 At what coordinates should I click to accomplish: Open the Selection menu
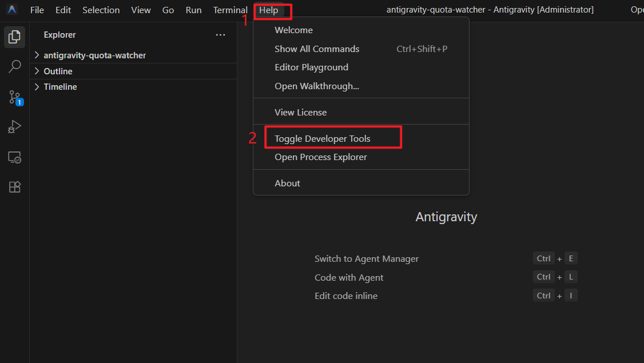pyautogui.click(x=101, y=10)
